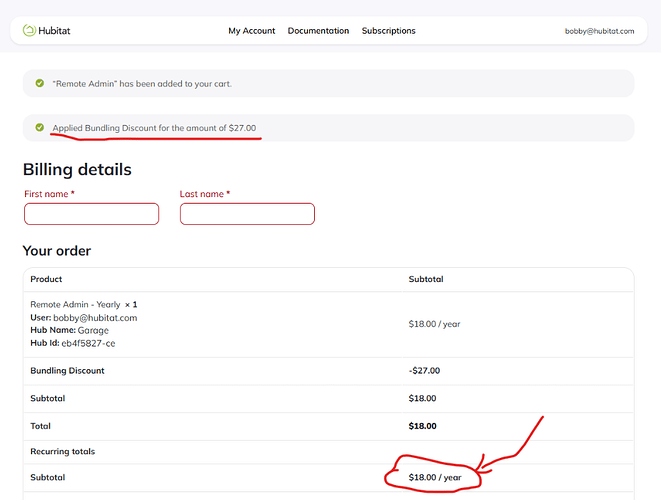Click the bold Total $18.00 amount
Screen dimensions: 661x500
click(x=424, y=425)
